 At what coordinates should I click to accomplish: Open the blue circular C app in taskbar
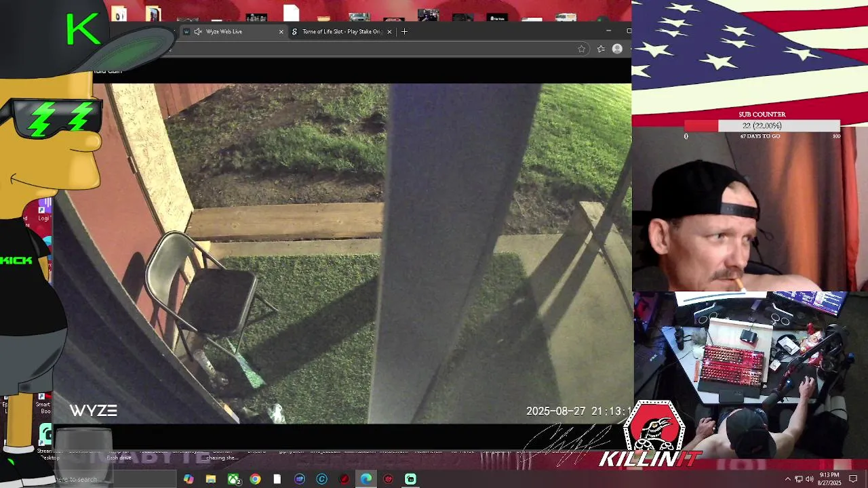tap(321, 479)
